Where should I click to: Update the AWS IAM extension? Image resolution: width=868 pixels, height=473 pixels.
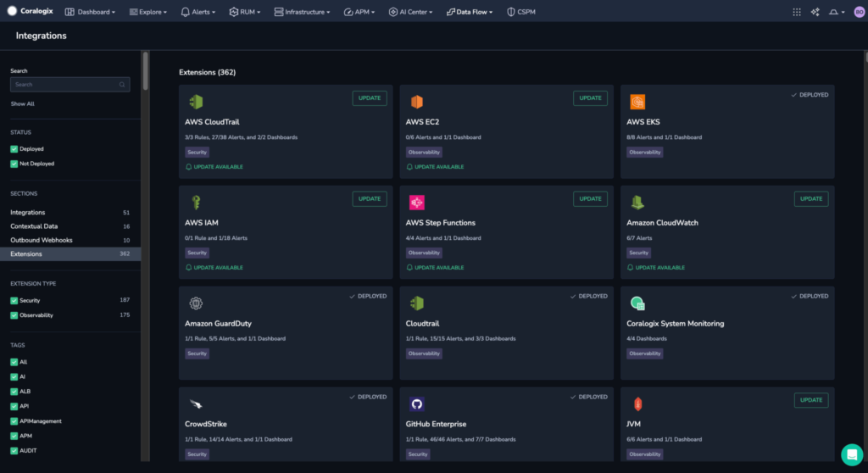370,199
